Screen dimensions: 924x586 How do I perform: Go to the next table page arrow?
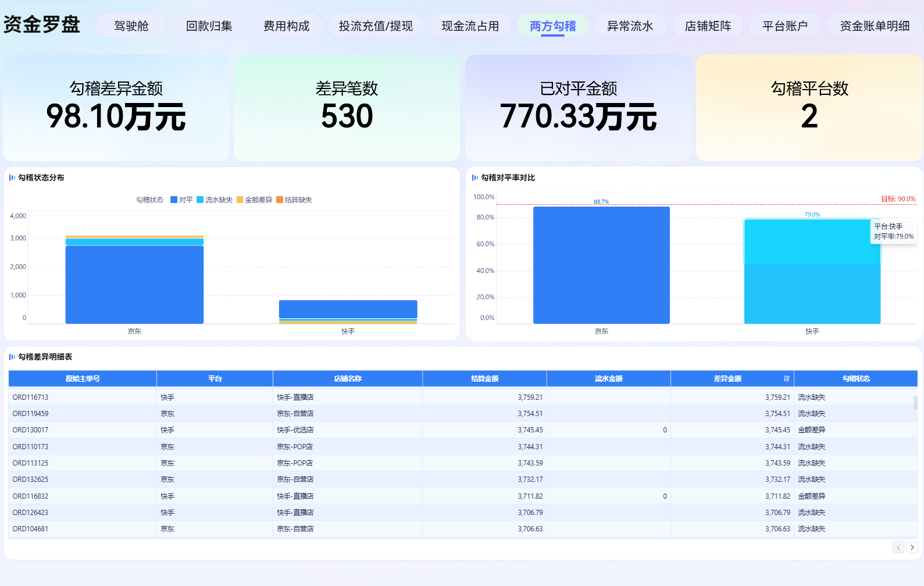(x=912, y=547)
